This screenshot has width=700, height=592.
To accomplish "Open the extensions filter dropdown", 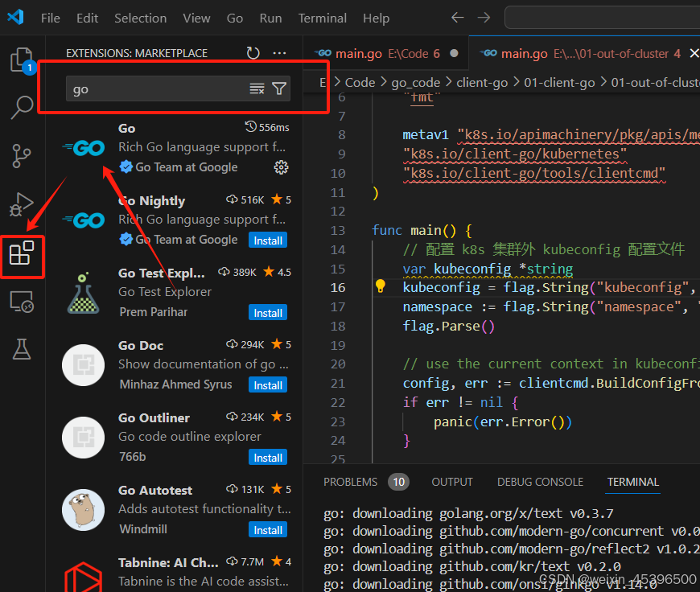I will point(278,89).
